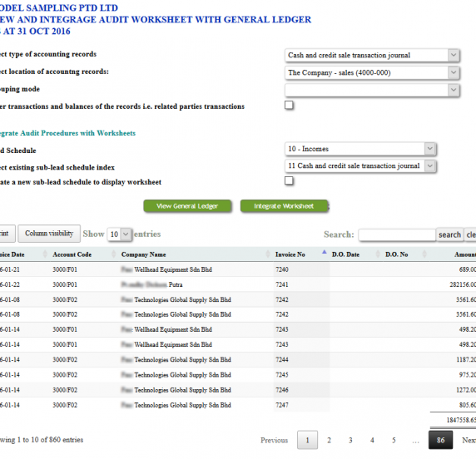Click the Integrate Worksheet button
This screenshot has width=476, height=459.
(x=284, y=206)
